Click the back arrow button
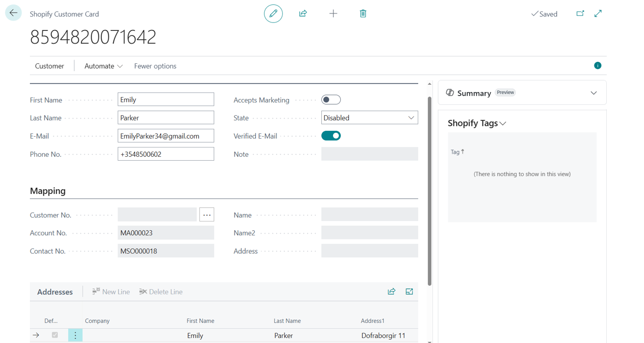This screenshot has width=644, height=343. (x=13, y=13)
